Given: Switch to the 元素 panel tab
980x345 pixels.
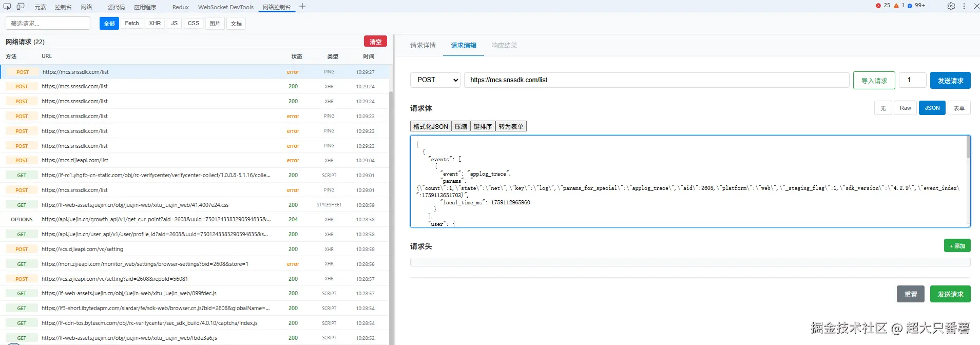Looking at the screenshot, I should 40,7.
